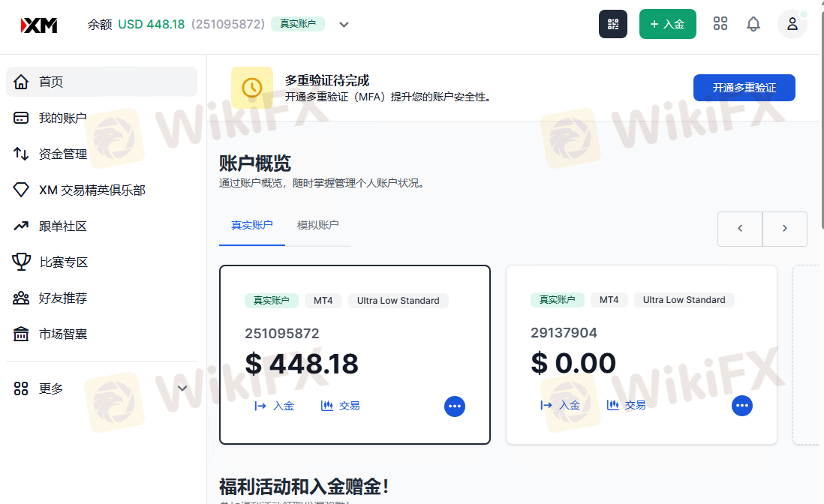
Task: Click 交易 on account 29137904 card
Action: click(627, 405)
